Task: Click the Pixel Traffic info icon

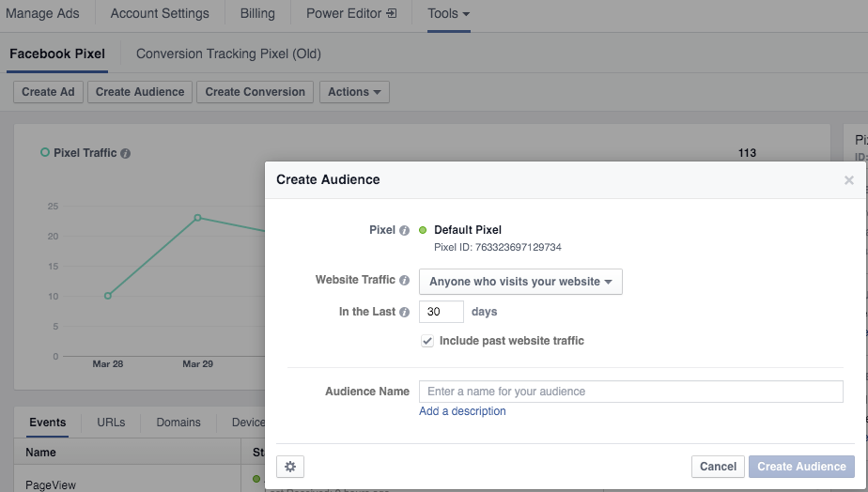Action: coord(126,153)
